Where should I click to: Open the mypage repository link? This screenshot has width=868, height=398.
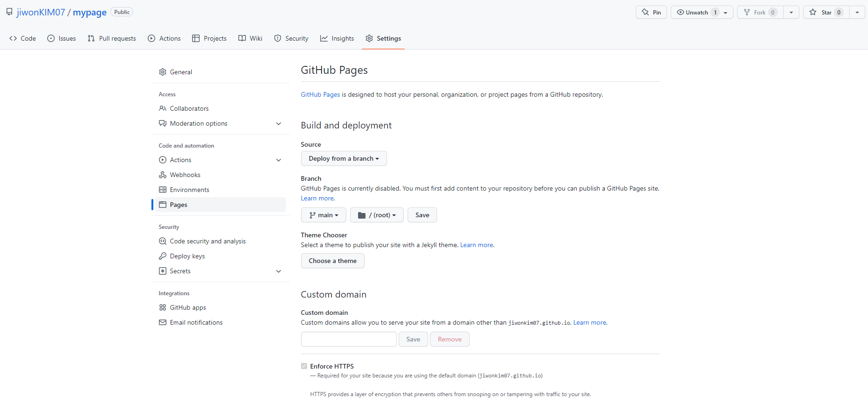click(x=90, y=12)
